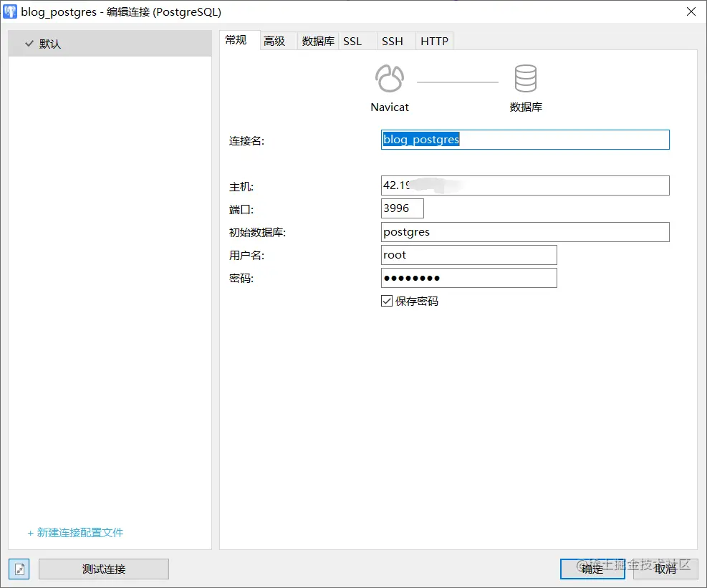Open the SSH tunnel tab
This screenshot has width=707, height=588.
click(x=391, y=41)
